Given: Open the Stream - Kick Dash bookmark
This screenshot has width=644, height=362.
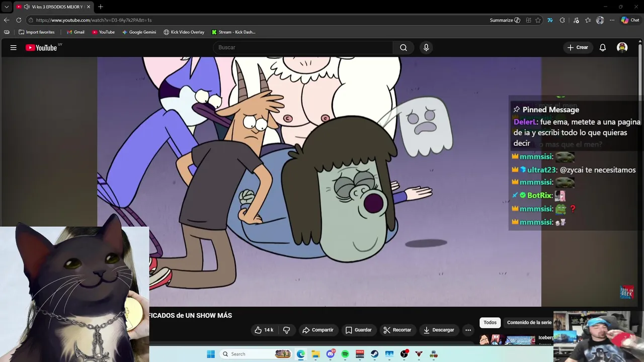Looking at the screenshot, I should (x=233, y=32).
